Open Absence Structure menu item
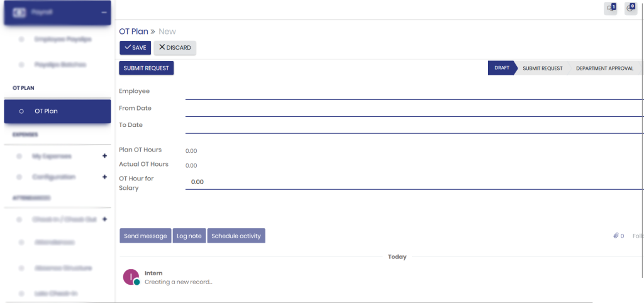Screen dimensions: 644x303 [63, 268]
